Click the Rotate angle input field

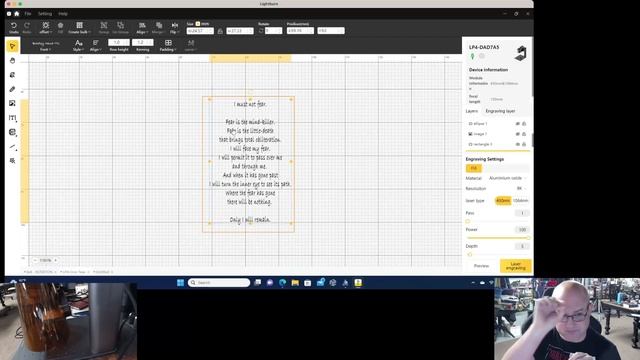tap(273, 31)
